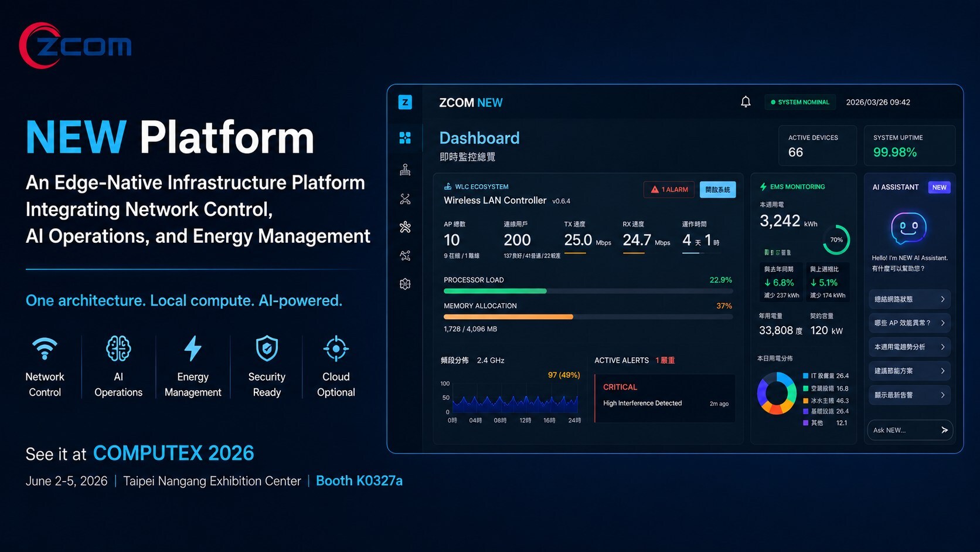Click the 1,728 / 4,096 MB memory text
The height and width of the screenshot is (552, 980).
[470, 329]
